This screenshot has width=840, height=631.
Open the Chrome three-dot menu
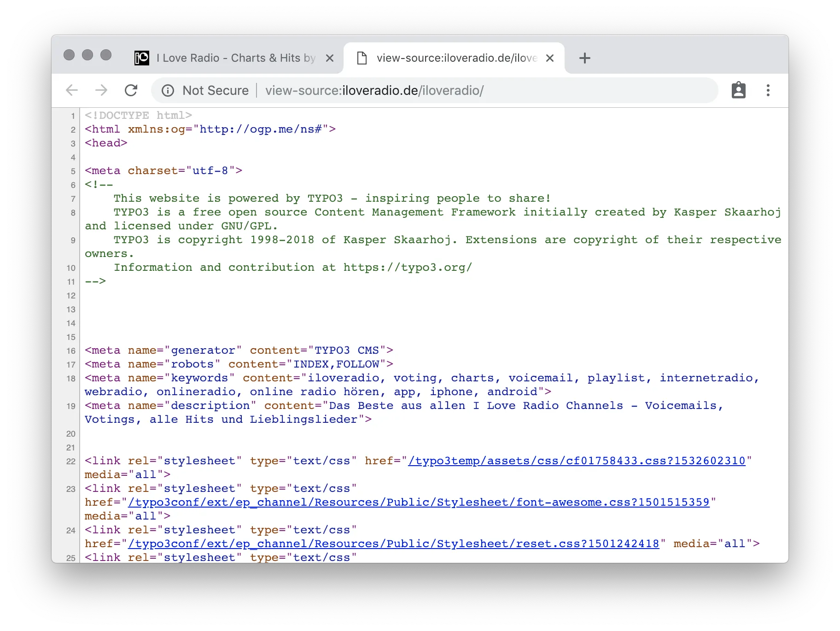tap(768, 90)
